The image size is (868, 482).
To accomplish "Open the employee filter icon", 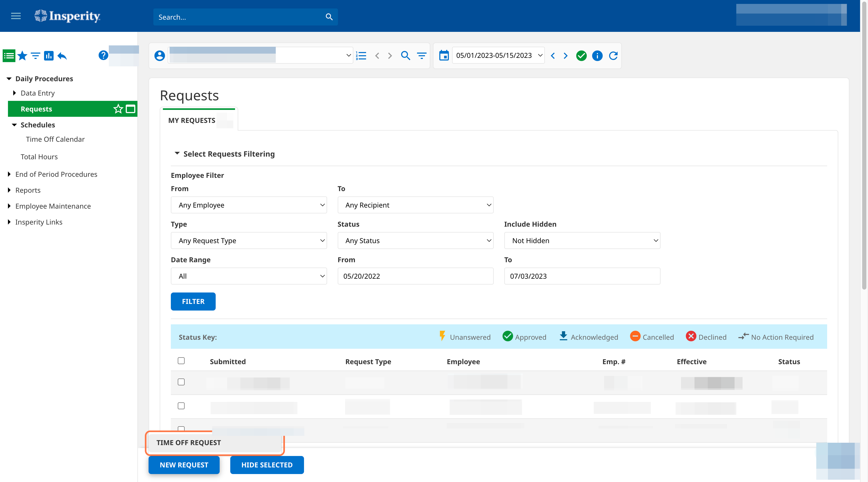I will coord(422,56).
